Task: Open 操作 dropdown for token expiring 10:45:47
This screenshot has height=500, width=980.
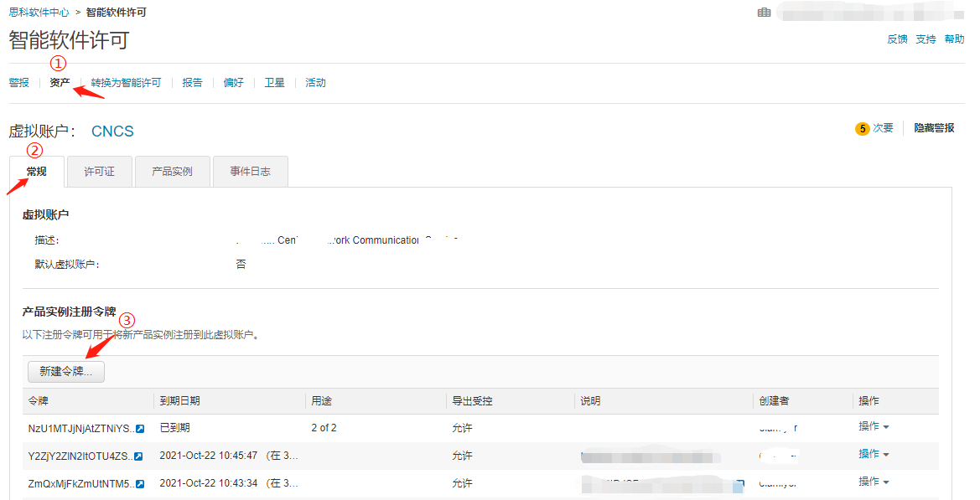Action: [x=874, y=455]
